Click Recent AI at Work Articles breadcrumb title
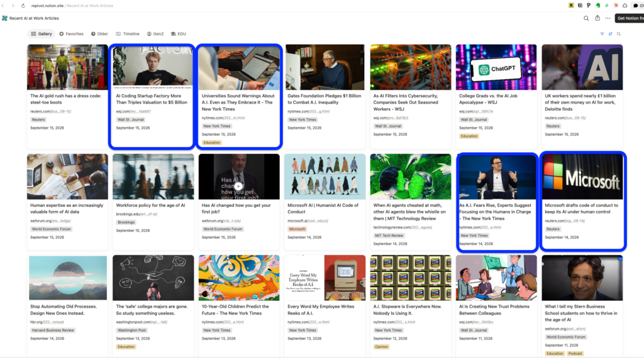 34,18
